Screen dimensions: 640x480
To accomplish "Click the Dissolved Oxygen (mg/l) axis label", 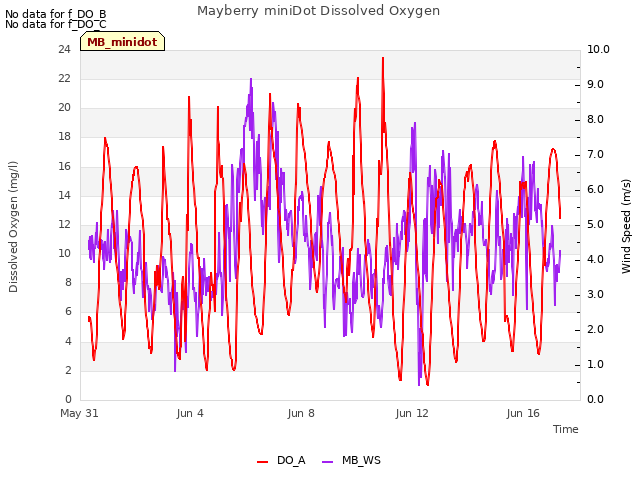I will pos(13,227).
